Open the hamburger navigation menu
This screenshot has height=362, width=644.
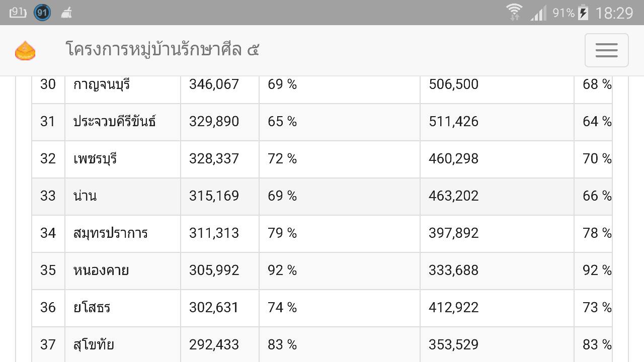(606, 50)
